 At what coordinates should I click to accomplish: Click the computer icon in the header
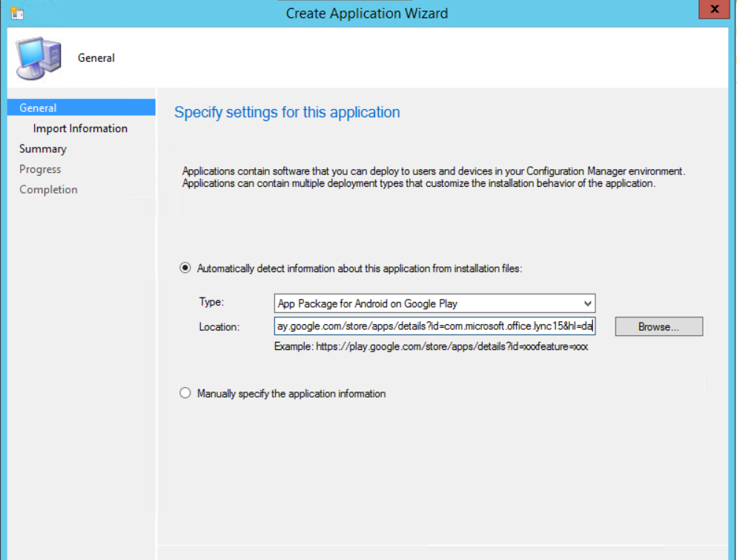pos(38,58)
